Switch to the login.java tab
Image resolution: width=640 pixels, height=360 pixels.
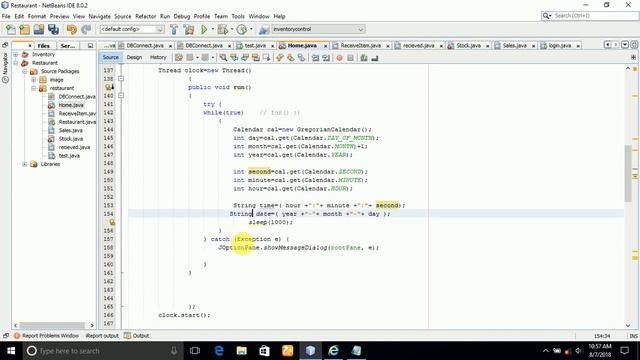point(560,45)
